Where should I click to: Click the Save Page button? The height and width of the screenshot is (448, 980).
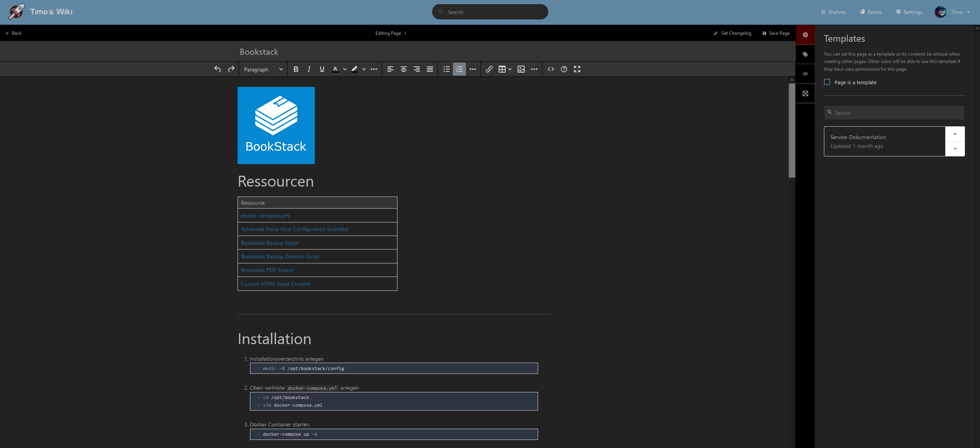pos(776,33)
